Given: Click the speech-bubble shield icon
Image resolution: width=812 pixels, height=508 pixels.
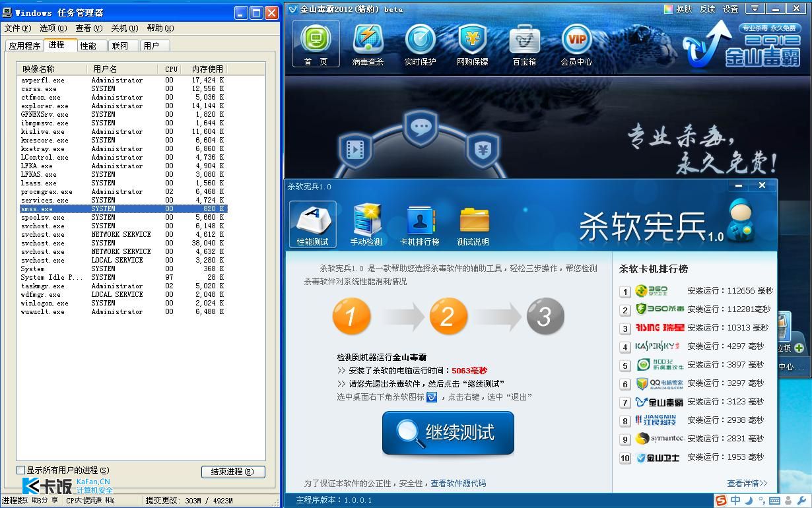Looking at the screenshot, I should 421,127.
